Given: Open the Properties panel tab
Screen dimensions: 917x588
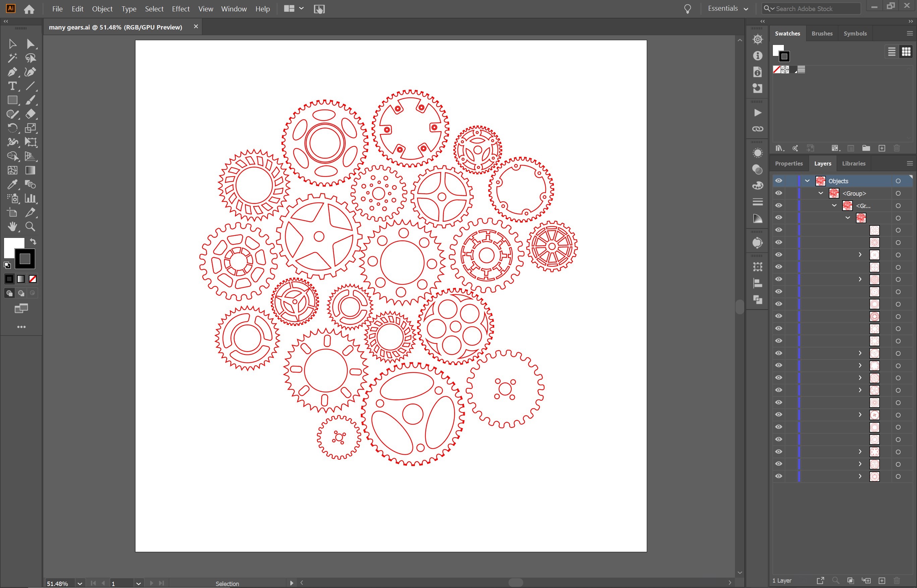Looking at the screenshot, I should [x=789, y=164].
